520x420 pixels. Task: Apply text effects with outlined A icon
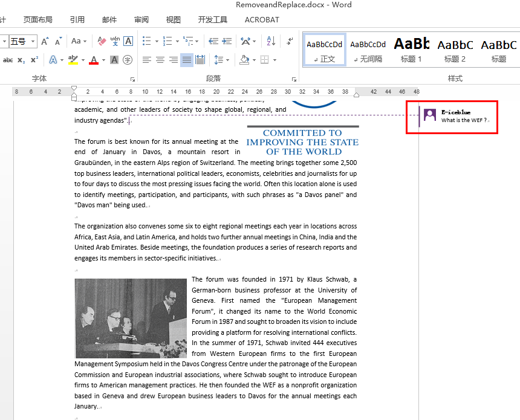click(x=53, y=60)
